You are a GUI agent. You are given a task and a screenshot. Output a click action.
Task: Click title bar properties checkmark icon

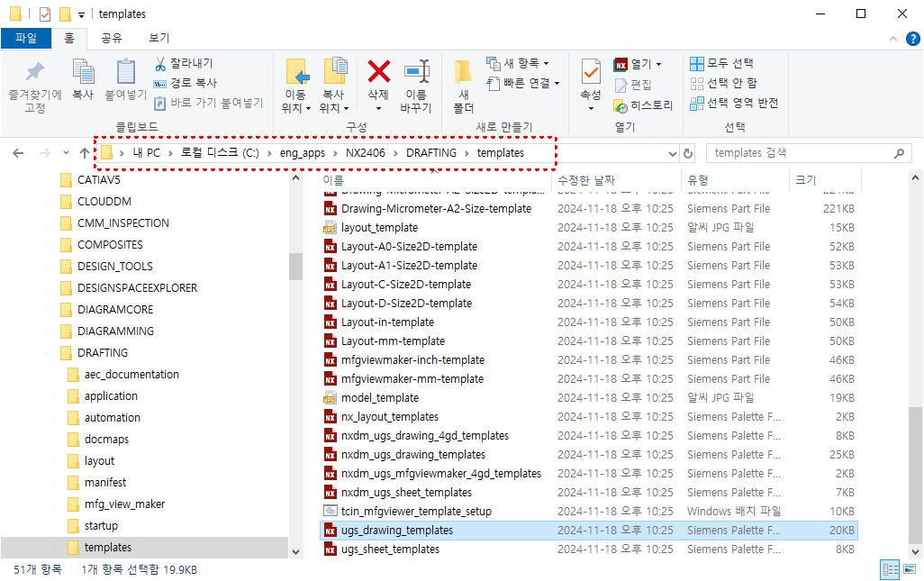(x=45, y=14)
